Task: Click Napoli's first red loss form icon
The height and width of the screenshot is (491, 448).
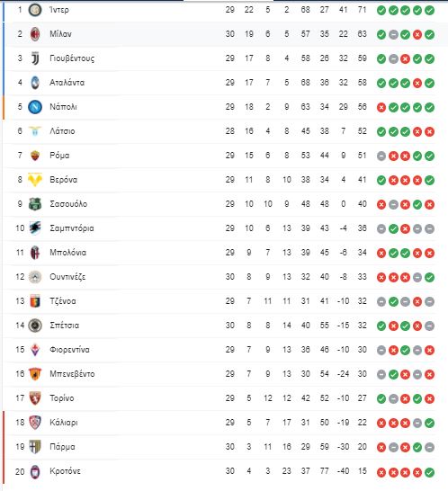Action: point(381,107)
